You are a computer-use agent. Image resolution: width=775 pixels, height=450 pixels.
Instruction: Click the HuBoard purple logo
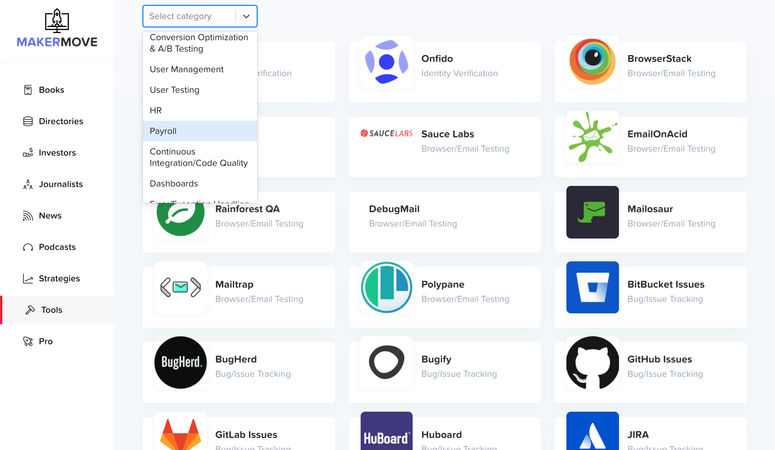[387, 431]
